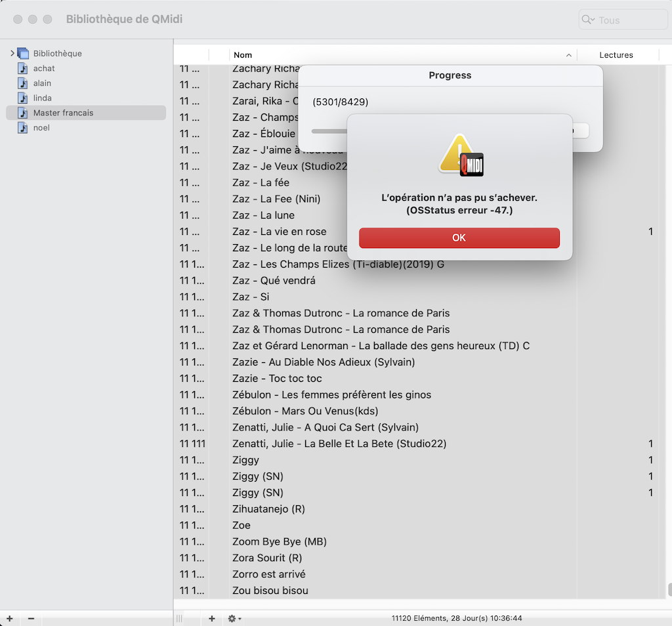Click the achat playlist icon
The width and height of the screenshot is (672, 626).
click(x=23, y=68)
